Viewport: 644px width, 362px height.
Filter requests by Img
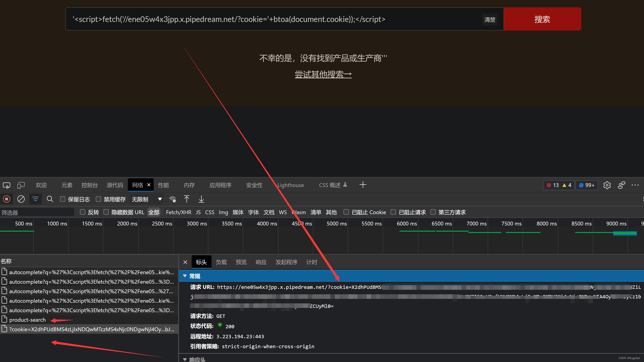pyautogui.click(x=223, y=212)
